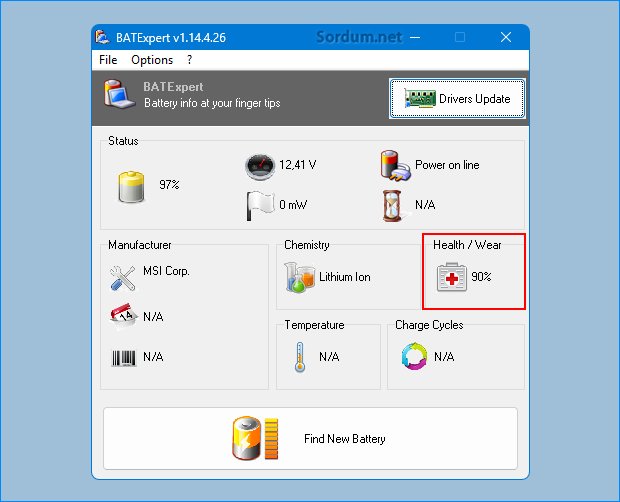Click the 90% health wear value
This screenshot has width=620, height=502.
click(x=481, y=277)
